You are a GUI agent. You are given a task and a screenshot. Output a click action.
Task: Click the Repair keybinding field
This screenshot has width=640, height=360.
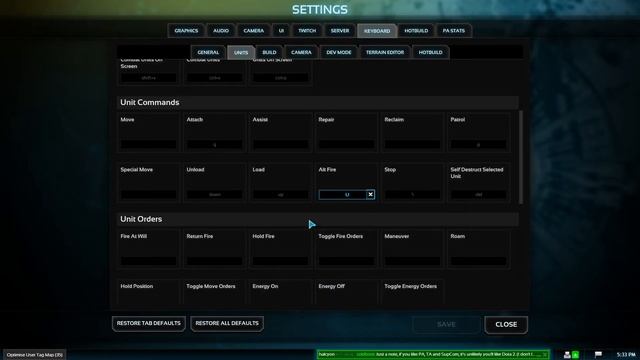(x=347, y=144)
